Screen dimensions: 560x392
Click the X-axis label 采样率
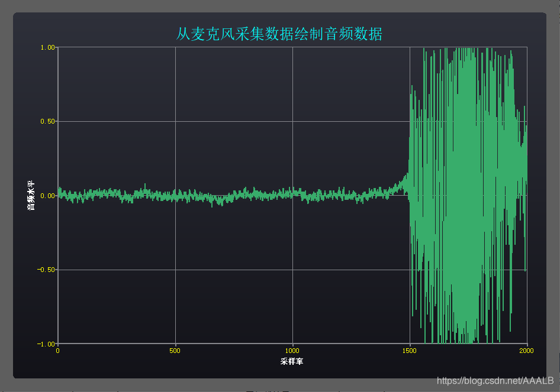tap(292, 361)
